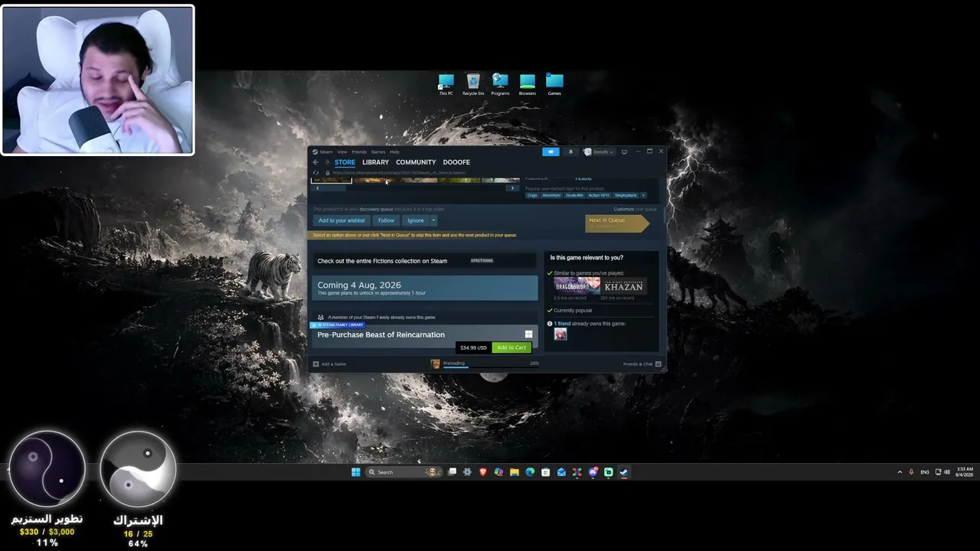
Task: Select the Programs desktop folder
Action: (501, 84)
